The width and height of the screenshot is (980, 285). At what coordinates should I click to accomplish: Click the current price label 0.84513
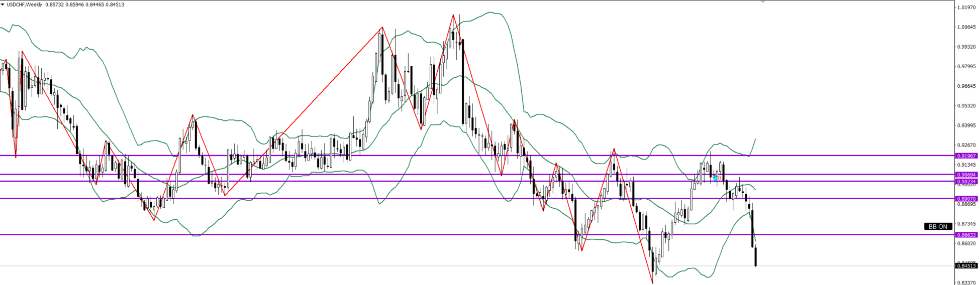966,266
